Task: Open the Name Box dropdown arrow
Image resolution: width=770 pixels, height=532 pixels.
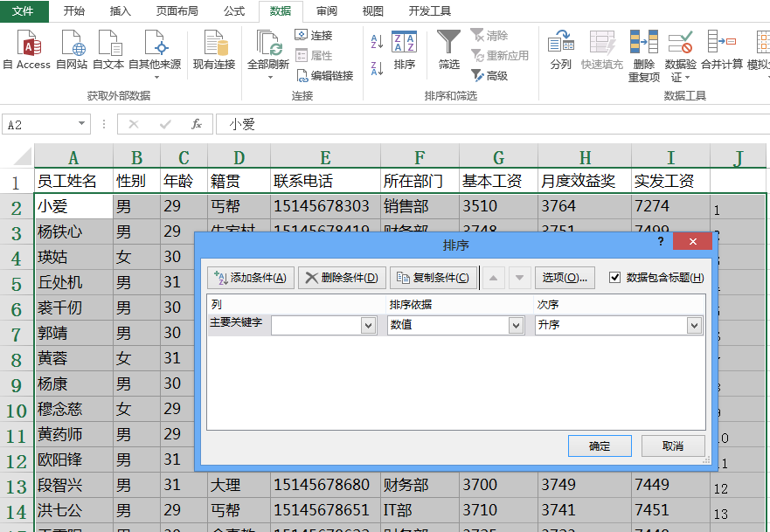Action: click(81, 124)
